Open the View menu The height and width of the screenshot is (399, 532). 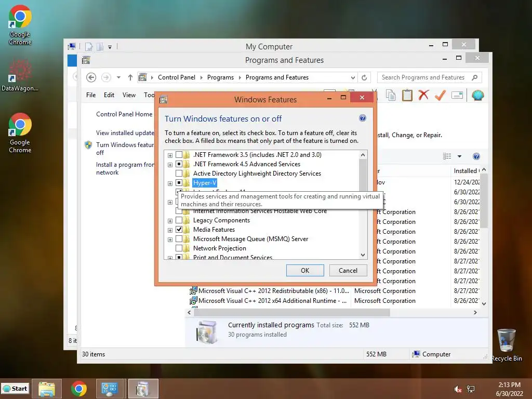pyautogui.click(x=129, y=95)
